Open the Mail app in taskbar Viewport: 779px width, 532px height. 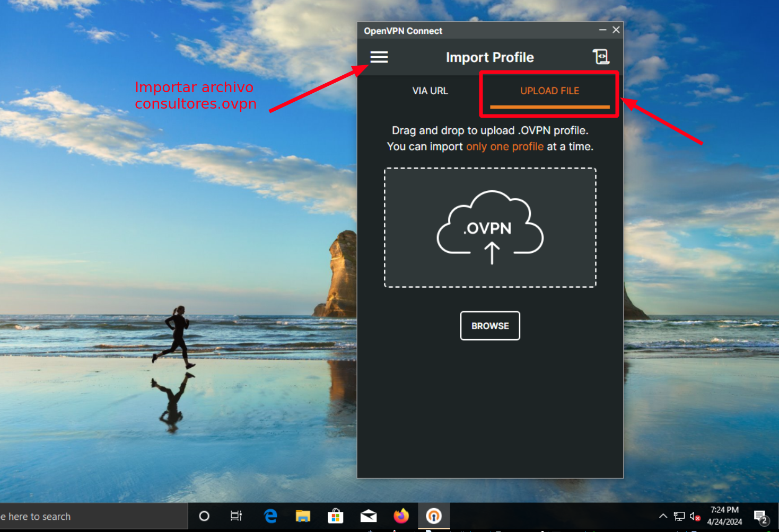(368, 516)
